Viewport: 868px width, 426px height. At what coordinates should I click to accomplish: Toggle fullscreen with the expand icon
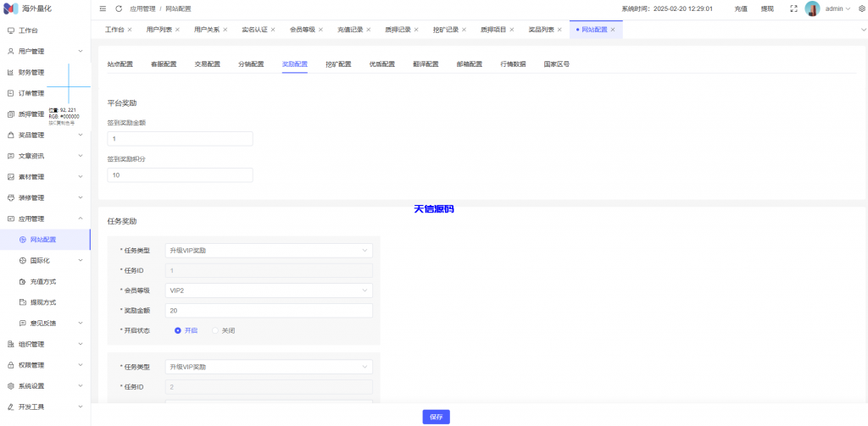pos(793,8)
